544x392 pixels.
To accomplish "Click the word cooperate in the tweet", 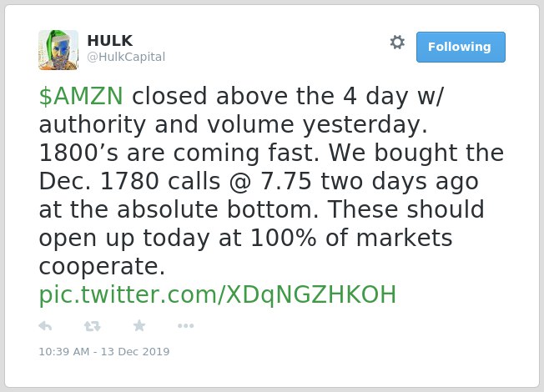I will (98, 266).
